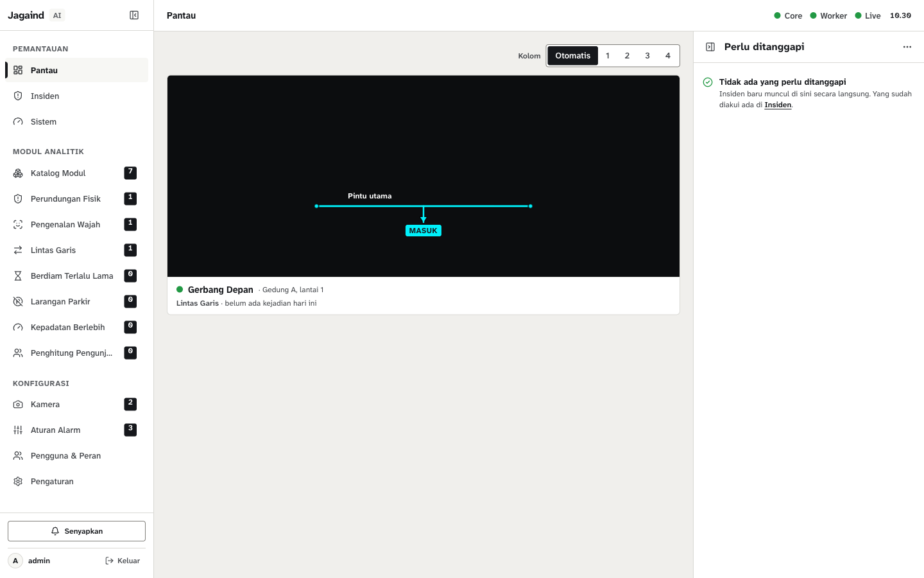
Task: Set Kolom layout to 4 columns
Action: coord(668,56)
